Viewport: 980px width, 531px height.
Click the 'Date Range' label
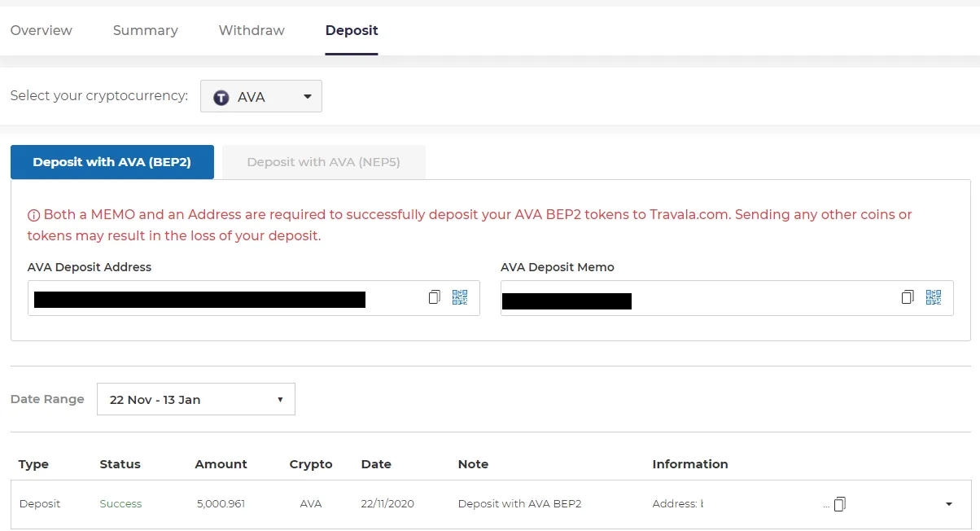coord(47,399)
